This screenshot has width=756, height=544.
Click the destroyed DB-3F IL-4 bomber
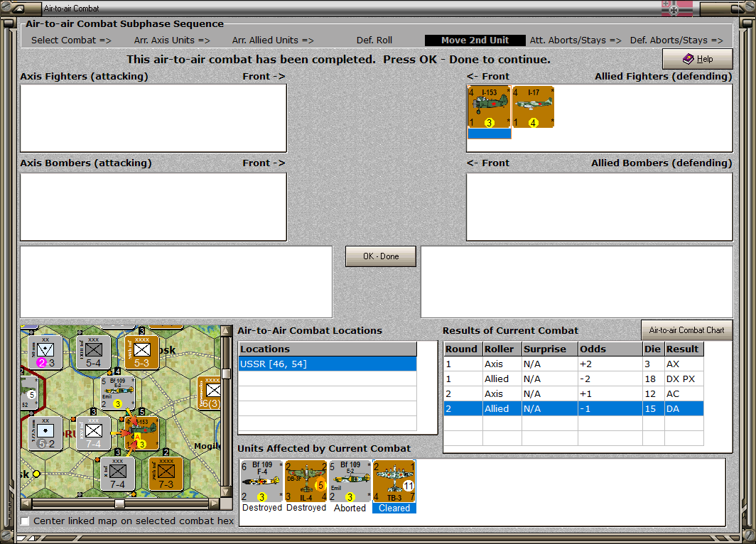(306, 481)
